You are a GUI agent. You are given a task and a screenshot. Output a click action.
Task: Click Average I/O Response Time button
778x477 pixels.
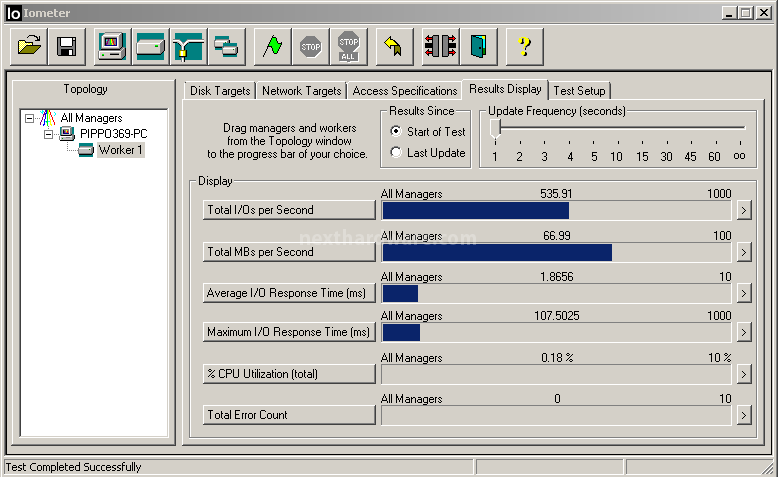[x=289, y=293]
